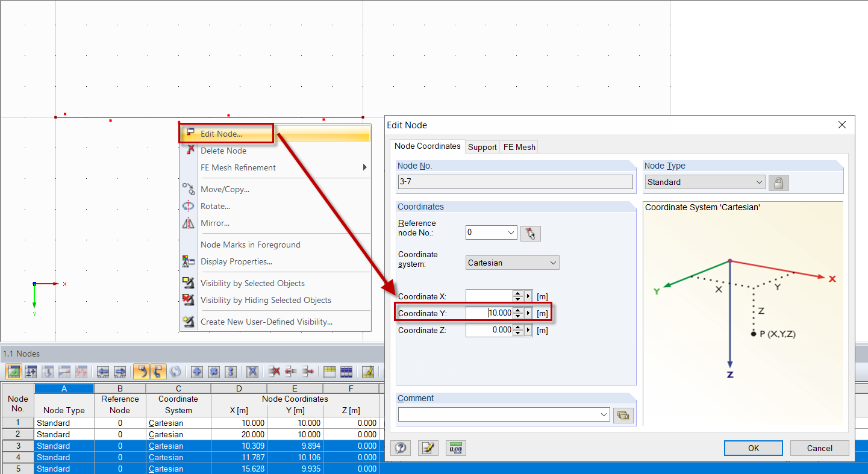
Task: Select Mirror... from the context menu
Action: (x=275, y=223)
